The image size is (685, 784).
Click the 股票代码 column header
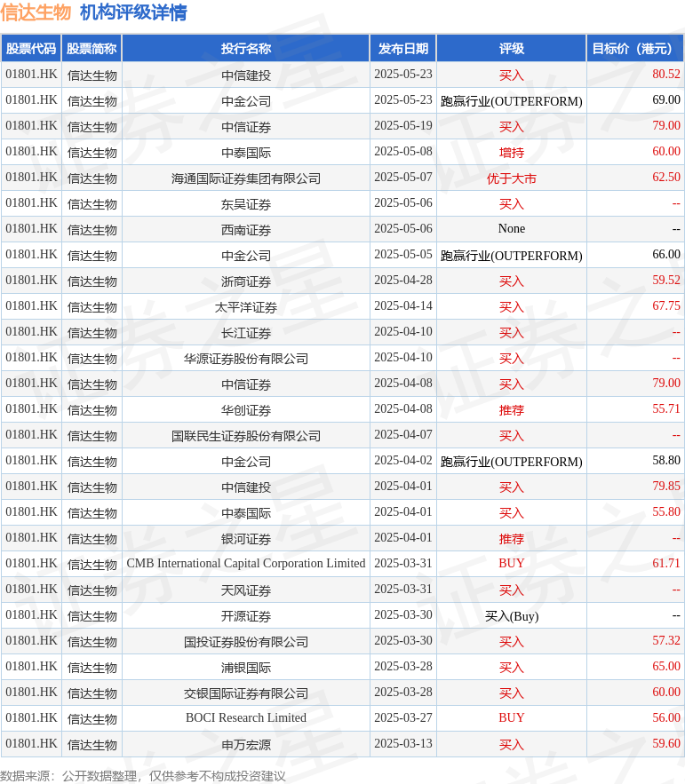31,49
